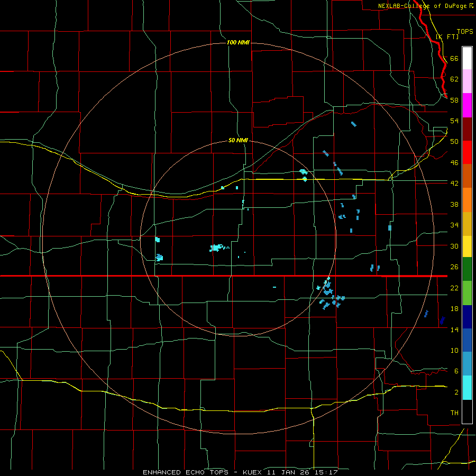Click the legend value 50
The image size is (476, 476).
coord(454,141)
